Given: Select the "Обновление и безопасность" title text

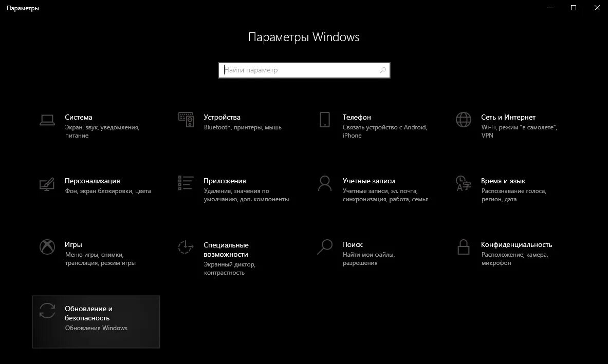Looking at the screenshot, I should [88, 313].
